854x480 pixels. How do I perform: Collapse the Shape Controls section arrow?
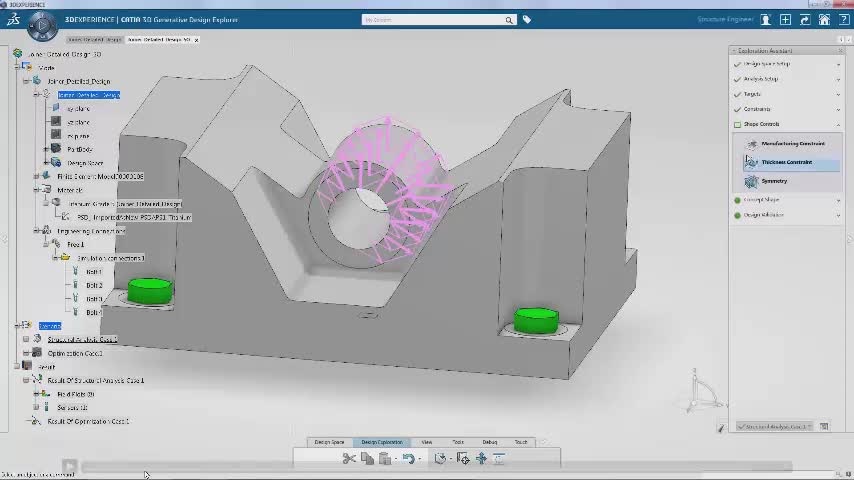(838, 125)
